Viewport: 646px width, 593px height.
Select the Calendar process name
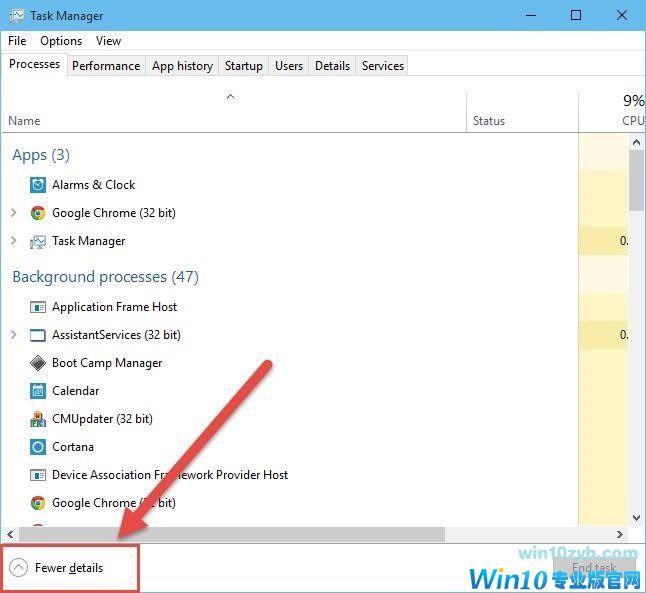[75, 391]
